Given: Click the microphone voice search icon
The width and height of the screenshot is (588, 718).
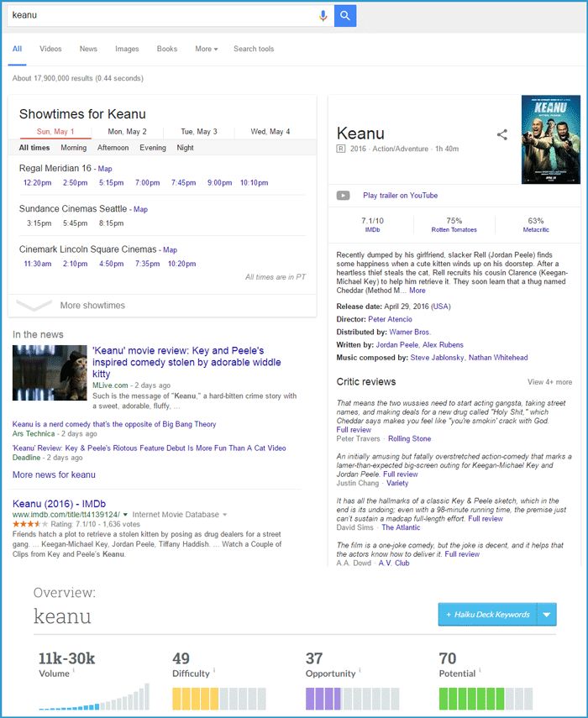Looking at the screenshot, I should pos(323,15).
